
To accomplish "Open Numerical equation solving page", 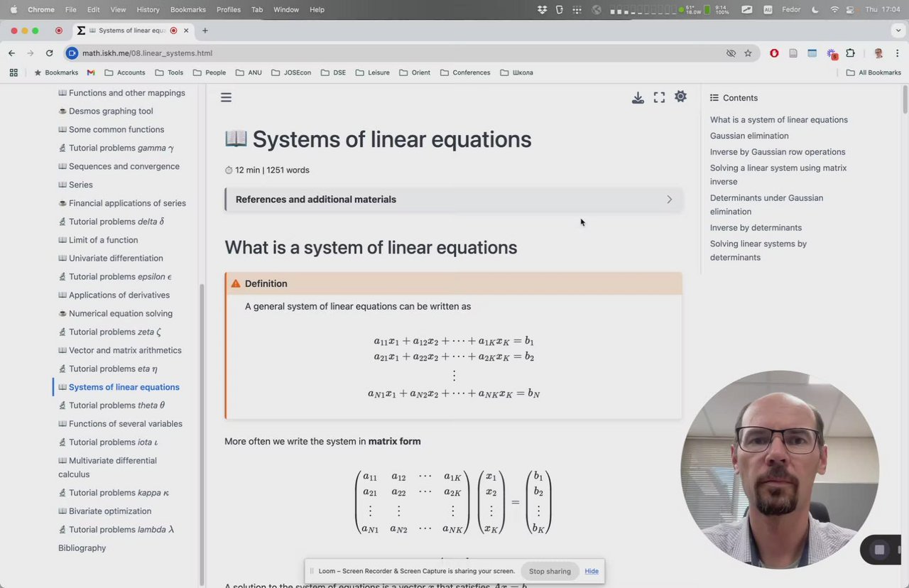I will (115, 313).
